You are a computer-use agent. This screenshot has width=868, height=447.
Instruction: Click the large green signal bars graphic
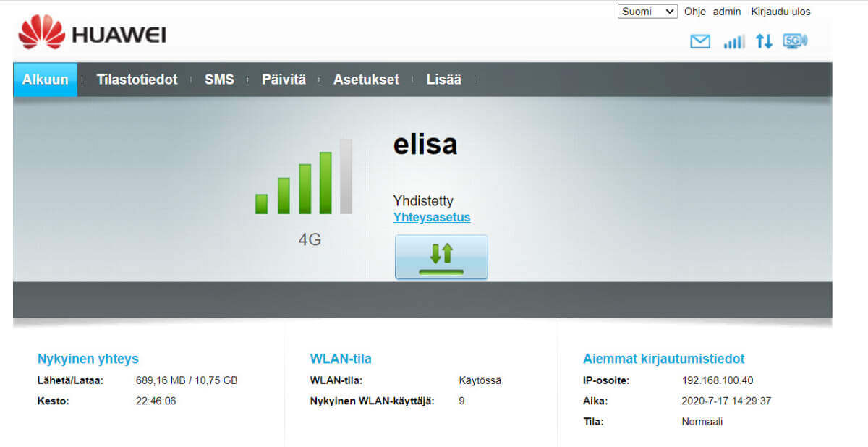point(304,178)
